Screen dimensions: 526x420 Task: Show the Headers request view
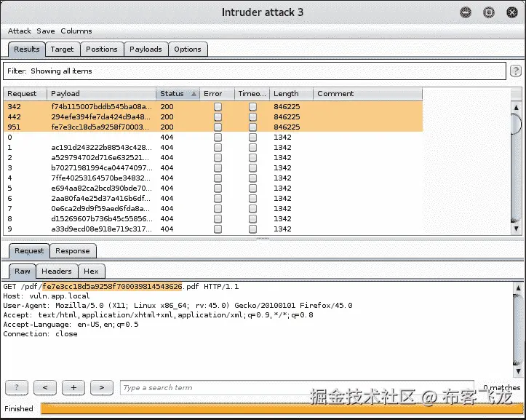(x=56, y=272)
